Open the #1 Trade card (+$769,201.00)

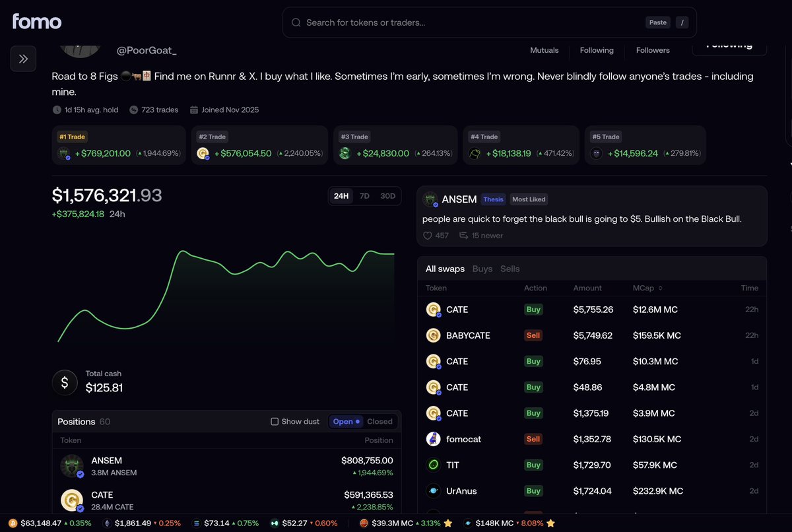(x=119, y=145)
